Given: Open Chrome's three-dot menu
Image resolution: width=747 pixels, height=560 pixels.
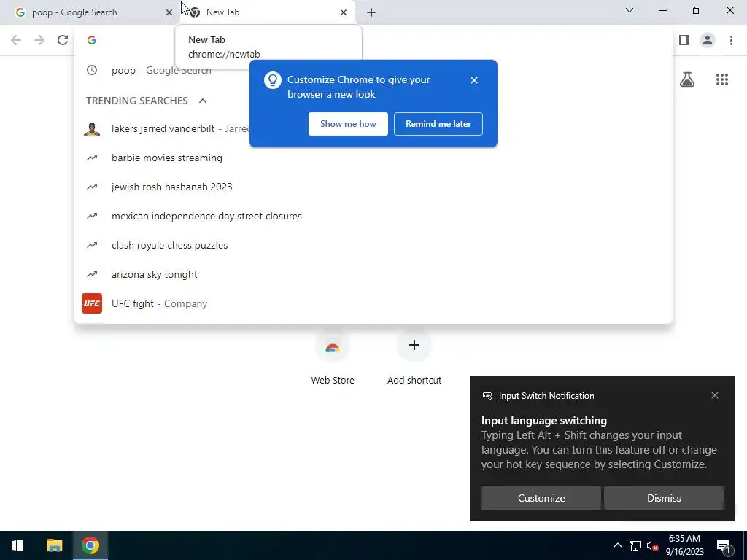Looking at the screenshot, I should 731,40.
